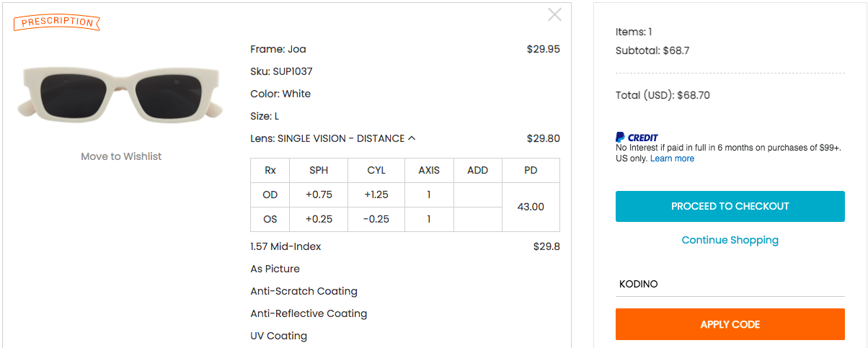Collapse the Single Vision lens details chevron

coord(412,138)
